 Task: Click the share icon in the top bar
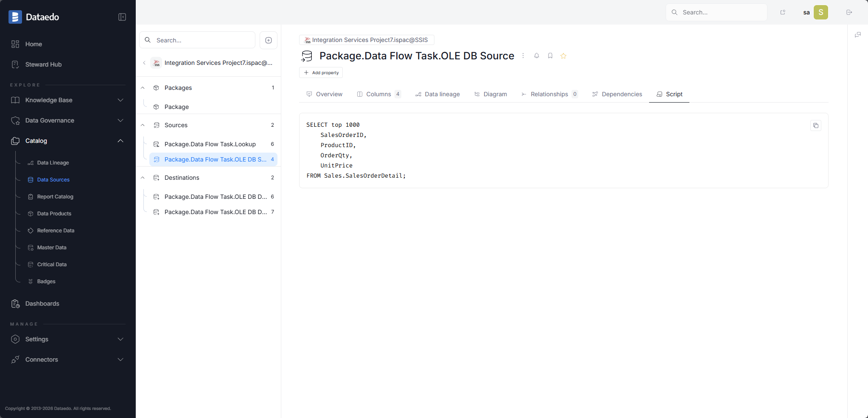click(x=782, y=12)
